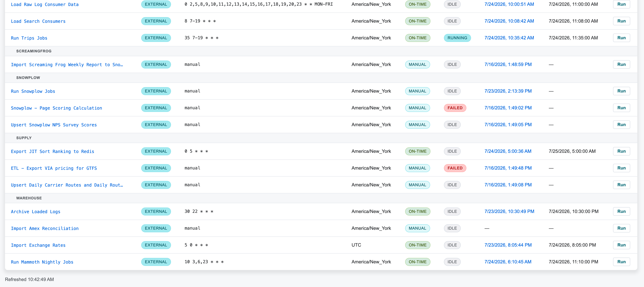The width and height of the screenshot is (644, 287).
Task: Click FAILED badge on Page Scoring row
Action: click(x=455, y=108)
